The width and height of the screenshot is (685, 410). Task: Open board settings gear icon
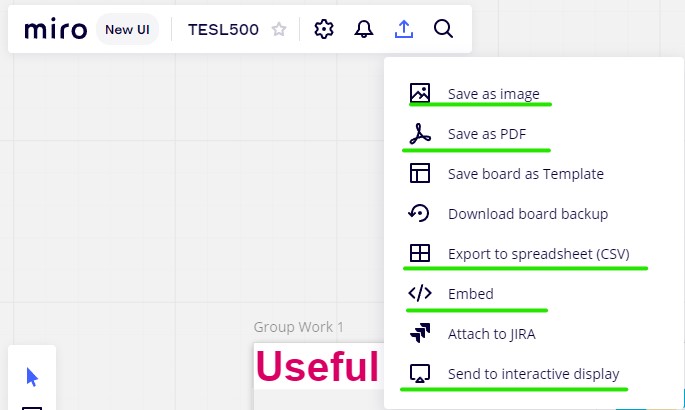[x=323, y=30]
